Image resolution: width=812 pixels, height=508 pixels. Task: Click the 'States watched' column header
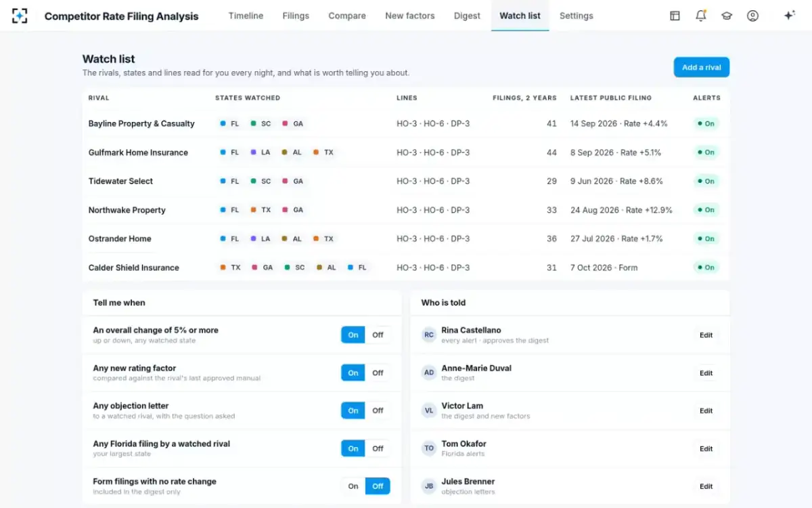click(248, 98)
